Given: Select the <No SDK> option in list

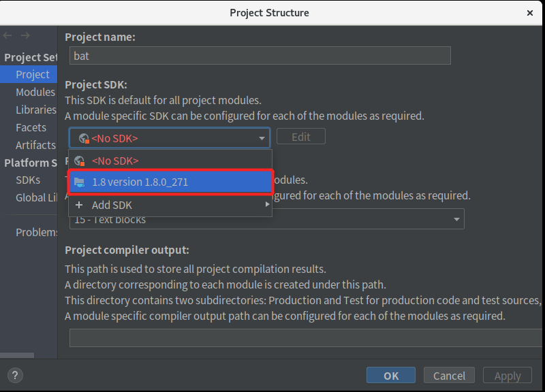Looking at the screenshot, I should pos(115,161).
